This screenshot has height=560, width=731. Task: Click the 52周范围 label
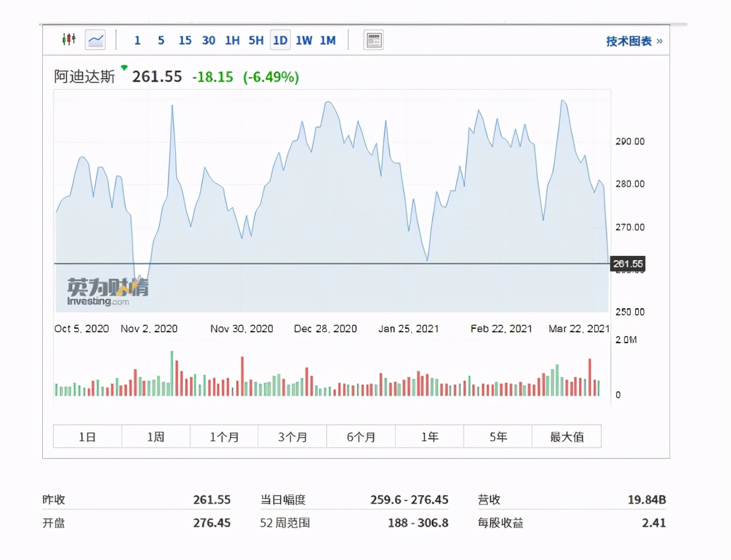pos(285,523)
